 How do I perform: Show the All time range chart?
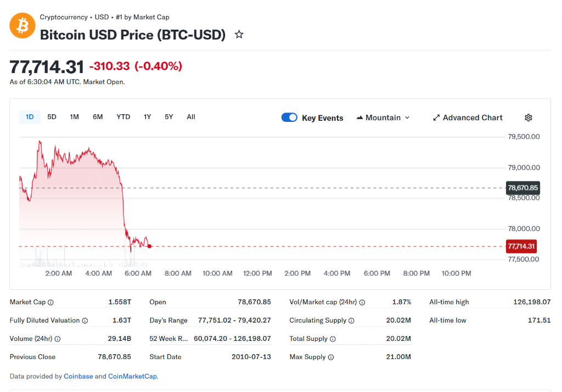click(x=190, y=117)
